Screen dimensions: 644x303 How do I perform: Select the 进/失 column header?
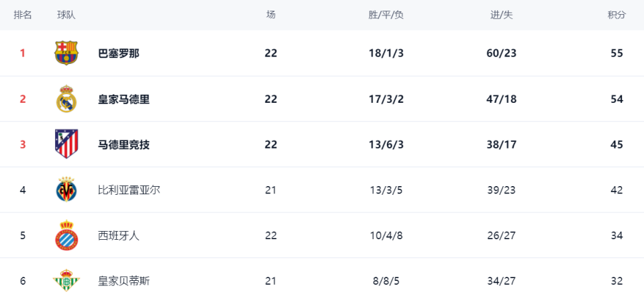tap(501, 15)
